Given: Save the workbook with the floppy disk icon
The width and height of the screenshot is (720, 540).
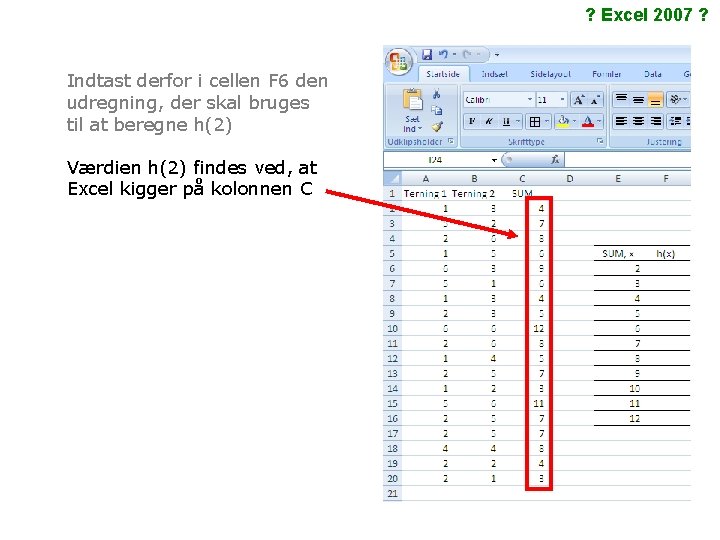Looking at the screenshot, I should pos(427,55).
